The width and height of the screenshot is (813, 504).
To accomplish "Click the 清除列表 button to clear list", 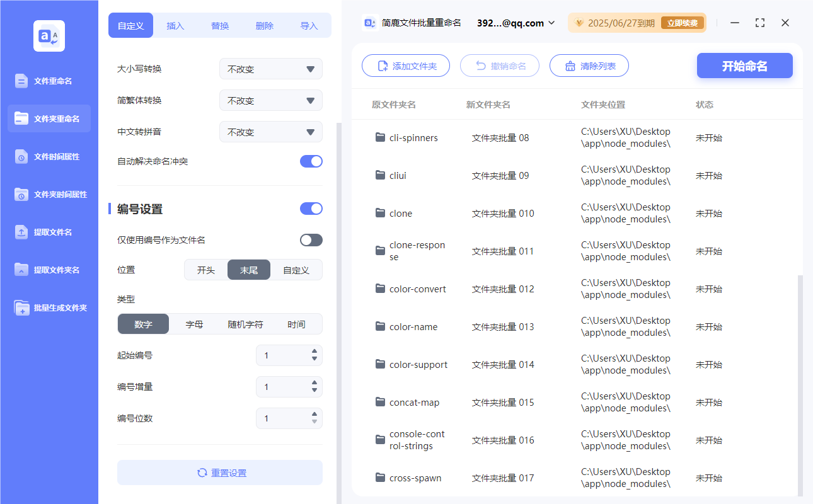I will [x=589, y=66].
